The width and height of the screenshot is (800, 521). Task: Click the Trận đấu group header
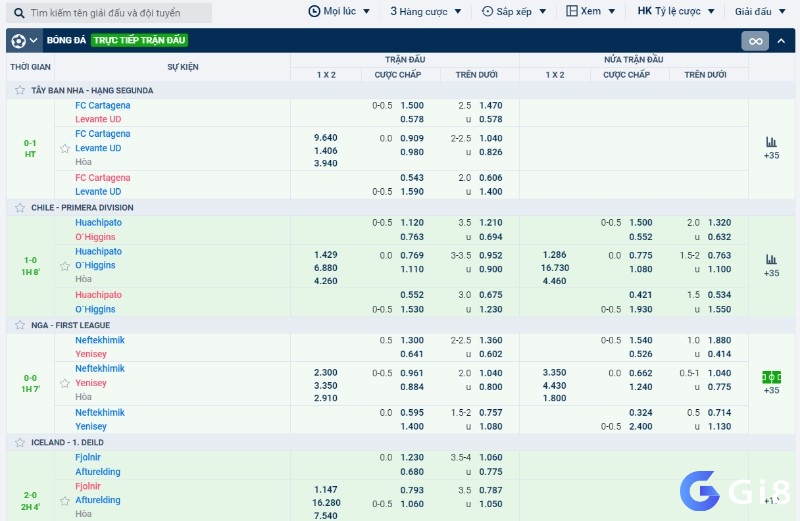tap(405, 60)
